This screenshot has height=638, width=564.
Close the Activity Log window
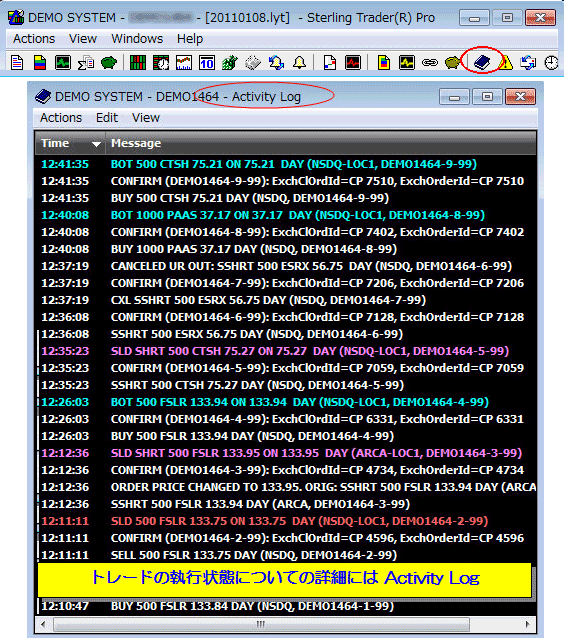[520, 97]
